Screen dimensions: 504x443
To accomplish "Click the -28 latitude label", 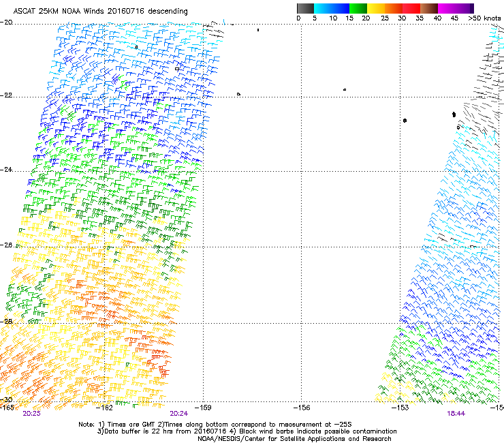I will [x=6, y=322].
